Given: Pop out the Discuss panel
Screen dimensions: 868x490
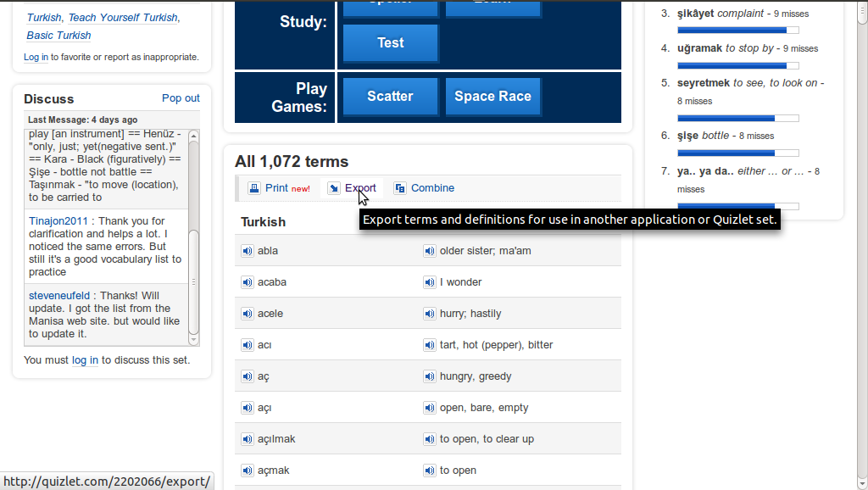Looking at the screenshot, I should [181, 97].
